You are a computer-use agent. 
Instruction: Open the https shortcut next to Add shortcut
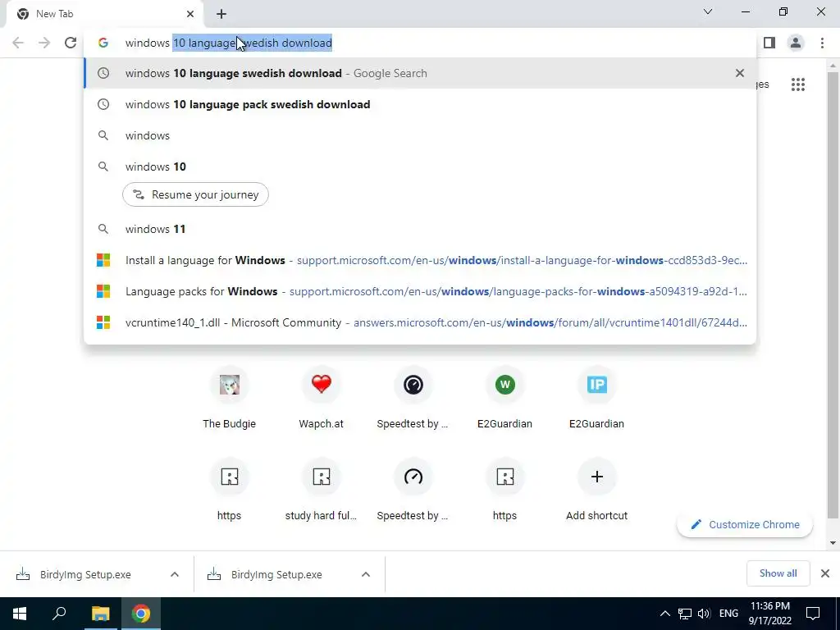504,491
